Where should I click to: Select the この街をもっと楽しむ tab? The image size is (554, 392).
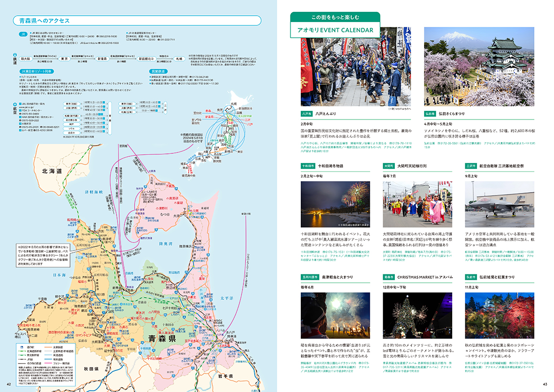pos(335,17)
